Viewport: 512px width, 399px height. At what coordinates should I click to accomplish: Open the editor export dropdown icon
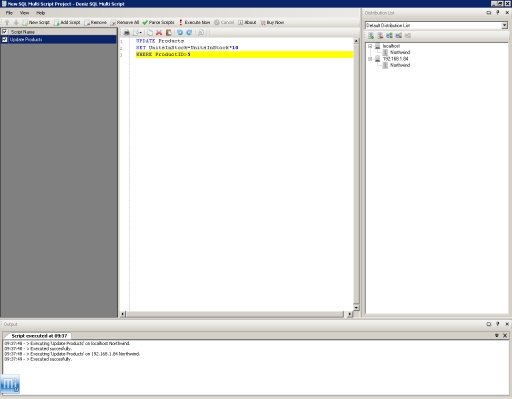coord(137,33)
